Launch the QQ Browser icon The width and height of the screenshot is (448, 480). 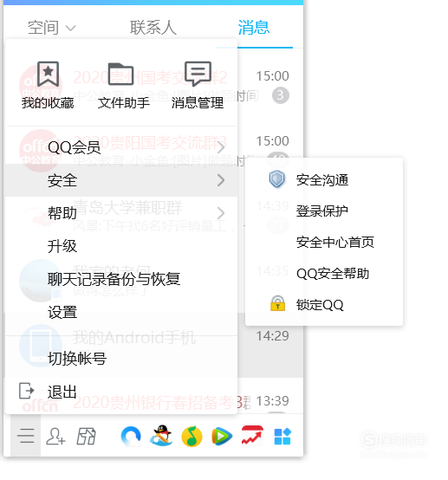tap(131, 436)
